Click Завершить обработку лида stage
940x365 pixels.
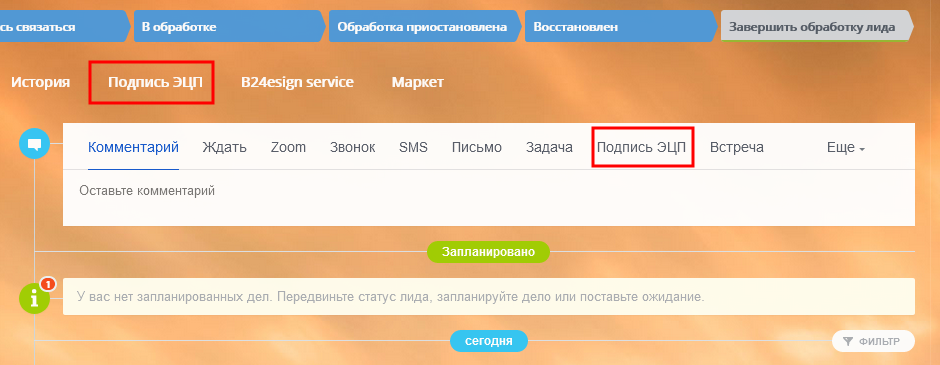816,27
